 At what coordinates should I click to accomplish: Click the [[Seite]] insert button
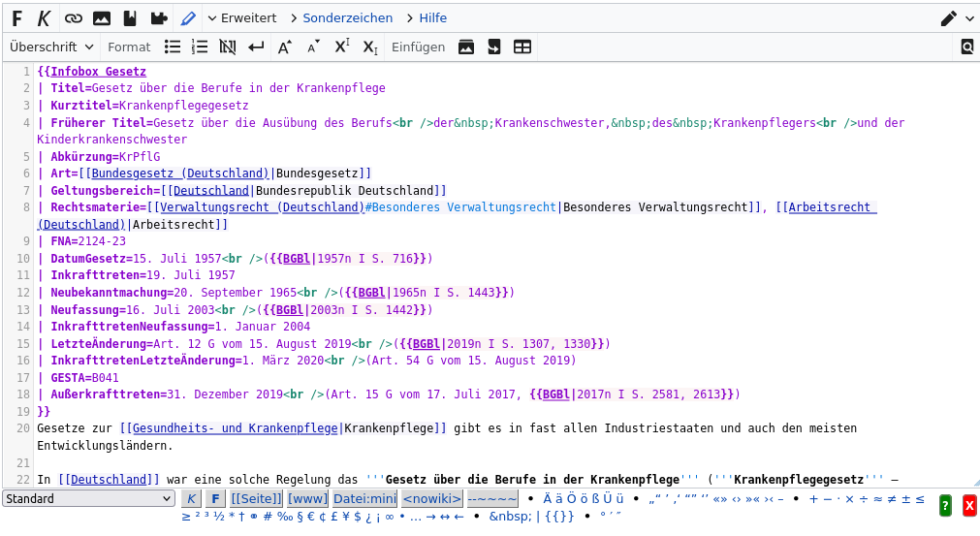(256, 499)
